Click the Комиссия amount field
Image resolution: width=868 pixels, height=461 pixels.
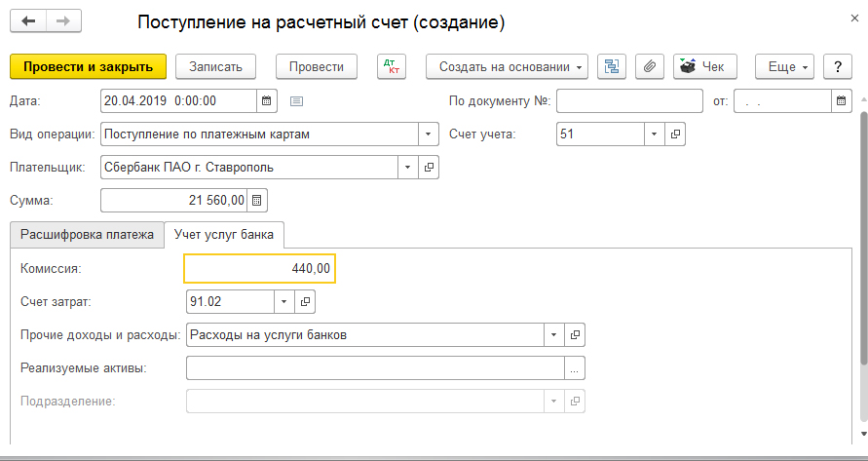(x=259, y=269)
